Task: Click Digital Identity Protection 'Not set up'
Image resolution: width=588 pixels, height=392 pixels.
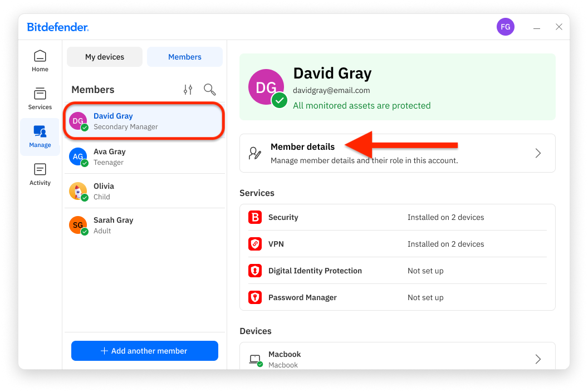Action: tap(425, 271)
